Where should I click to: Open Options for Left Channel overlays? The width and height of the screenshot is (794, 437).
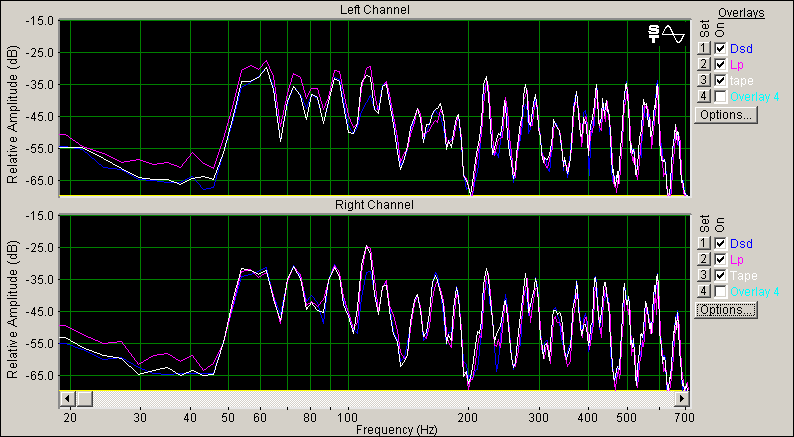click(x=726, y=114)
